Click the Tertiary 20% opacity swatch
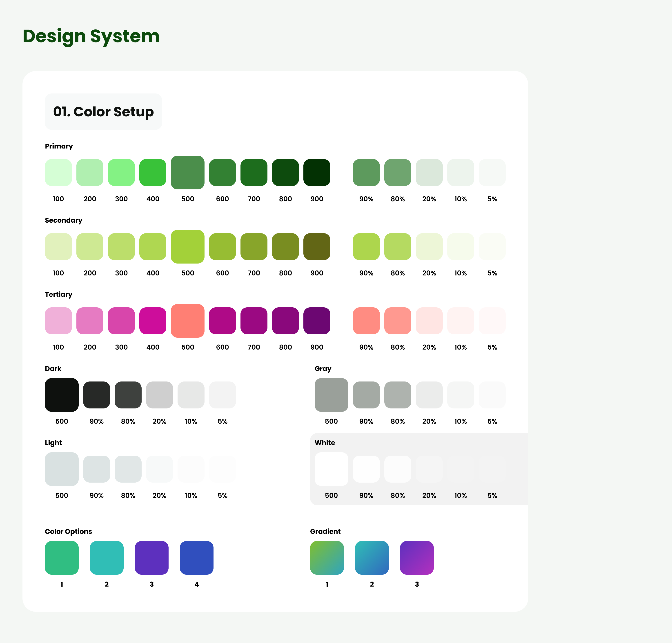The image size is (672, 643). 429,321
